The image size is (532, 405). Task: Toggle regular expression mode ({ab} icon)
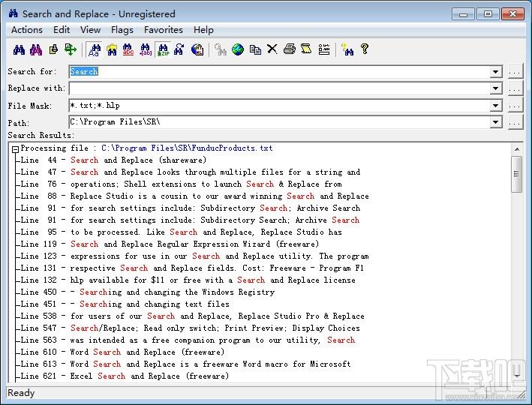[146, 49]
